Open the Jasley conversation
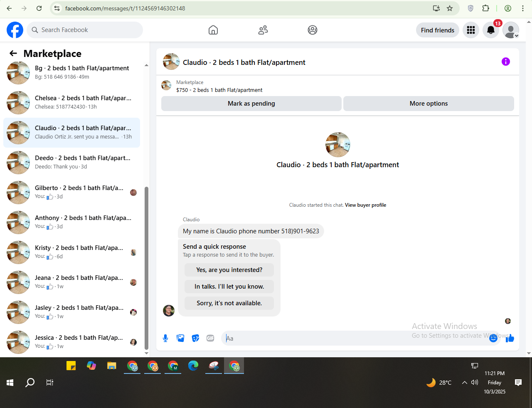The image size is (532, 408). tap(71, 312)
